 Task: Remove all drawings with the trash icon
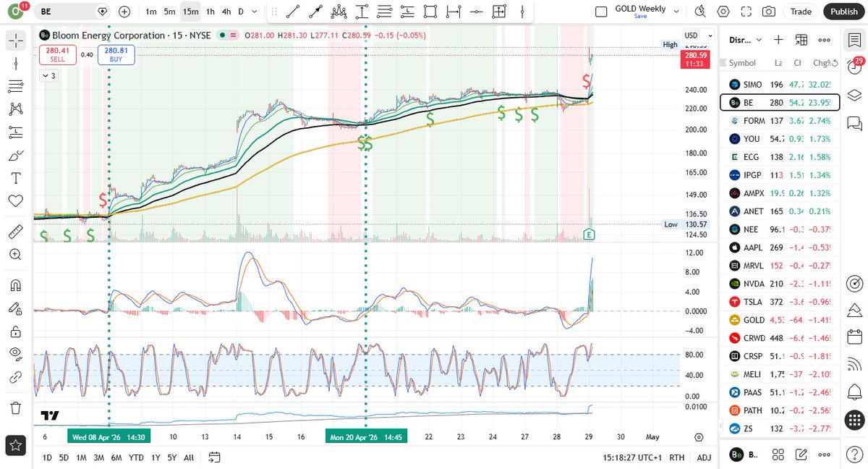[15, 407]
